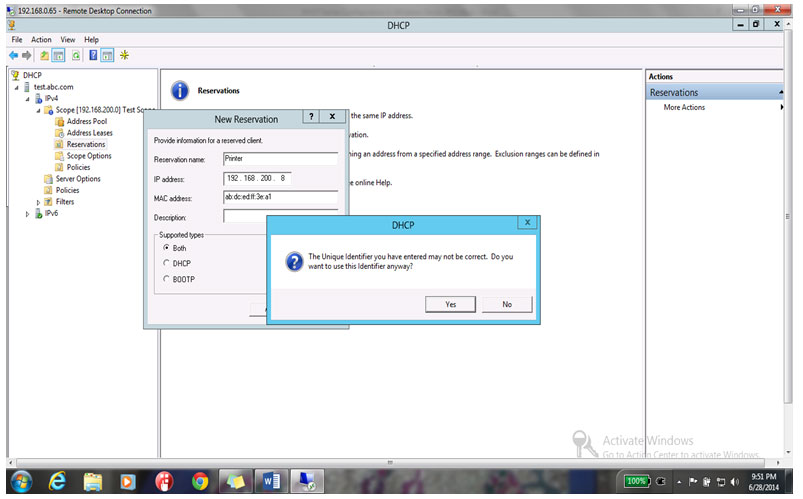Viewport: 803px width, 499px height.
Task: Click Yes to use the identifier anyway
Action: (450, 304)
